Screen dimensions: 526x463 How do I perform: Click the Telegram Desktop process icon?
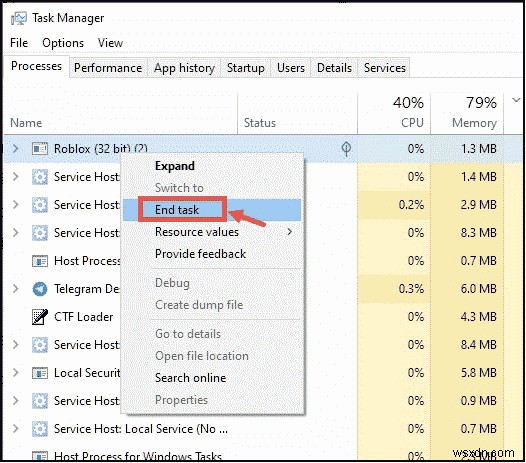coord(40,289)
